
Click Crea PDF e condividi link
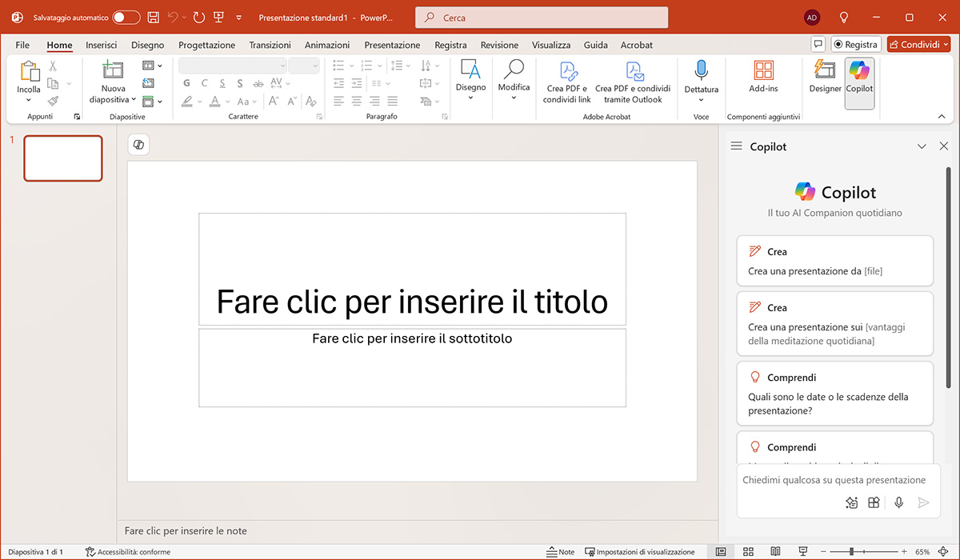pos(566,82)
